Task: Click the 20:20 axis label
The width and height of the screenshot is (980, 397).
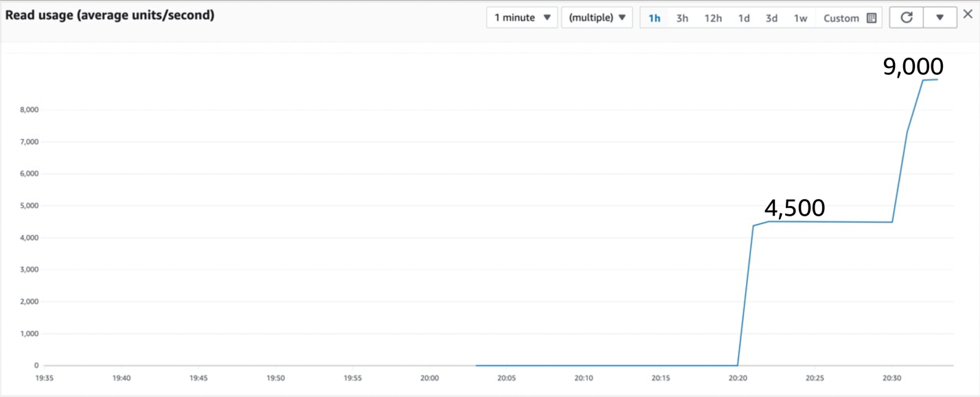Action: [x=738, y=378]
